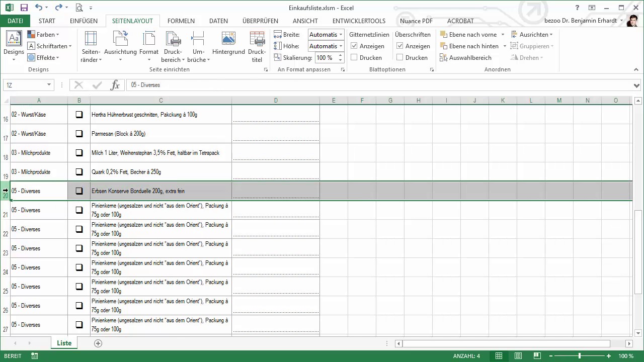
Task: Open the Drucktitel print titles dialog
Action: click(x=257, y=46)
